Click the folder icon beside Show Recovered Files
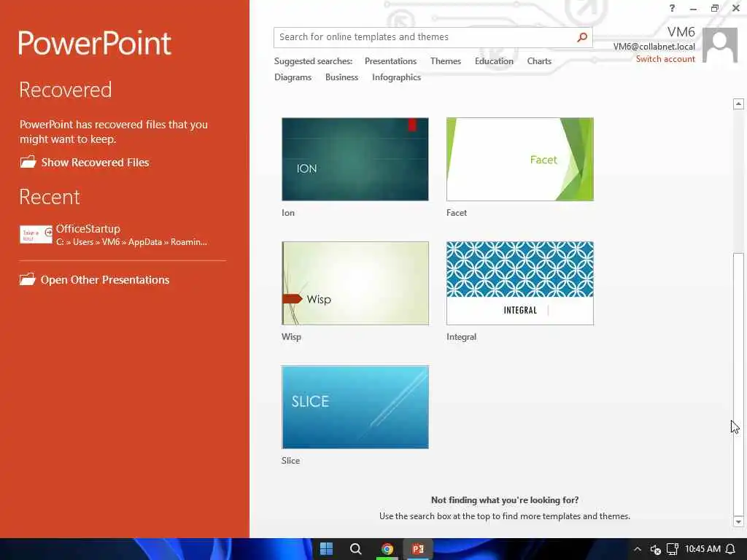The width and height of the screenshot is (747, 560). coord(28,162)
